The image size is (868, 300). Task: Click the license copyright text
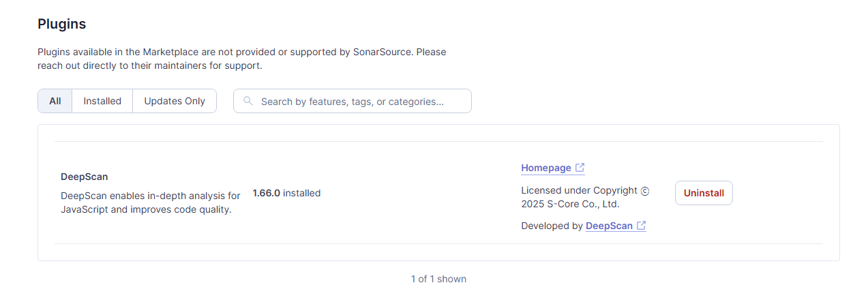586,197
